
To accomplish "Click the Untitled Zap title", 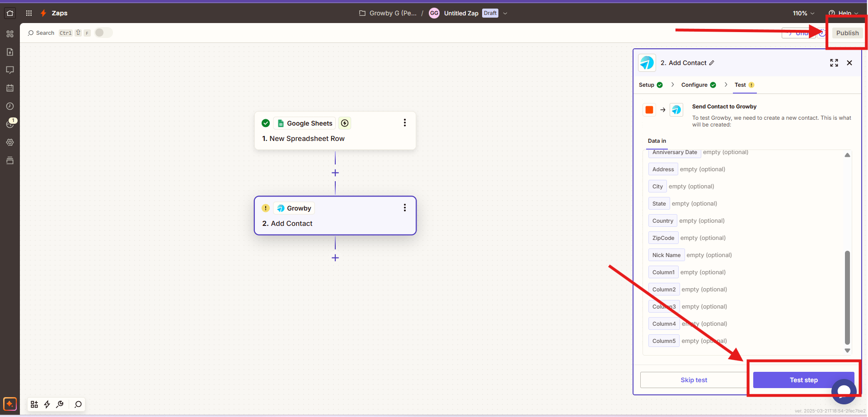I will pyautogui.click(x=461, y=13).
